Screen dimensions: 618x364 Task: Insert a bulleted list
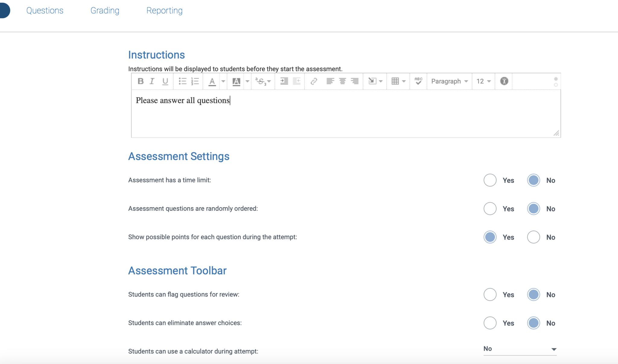click(x=182, y=81)
